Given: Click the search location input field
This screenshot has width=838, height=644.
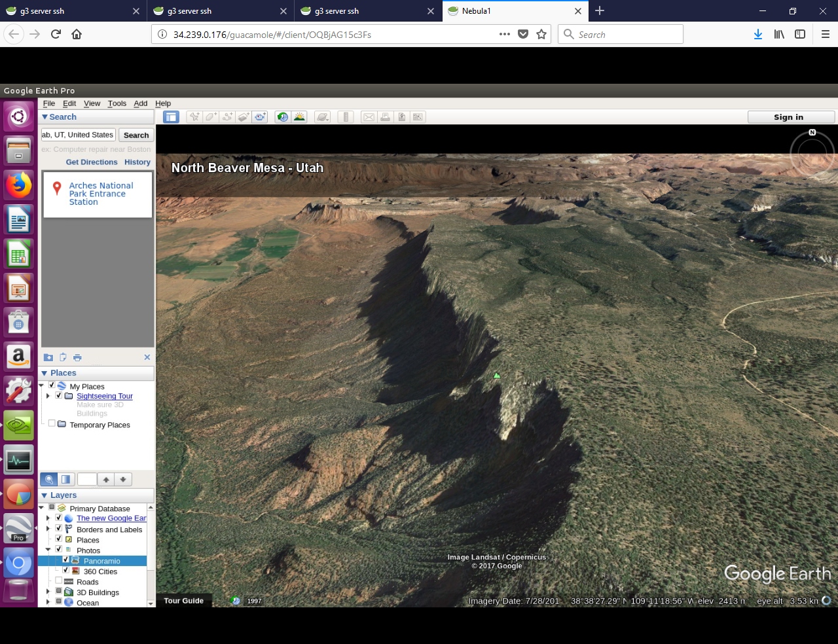Looking at the screenshot, I should (78, 135).
